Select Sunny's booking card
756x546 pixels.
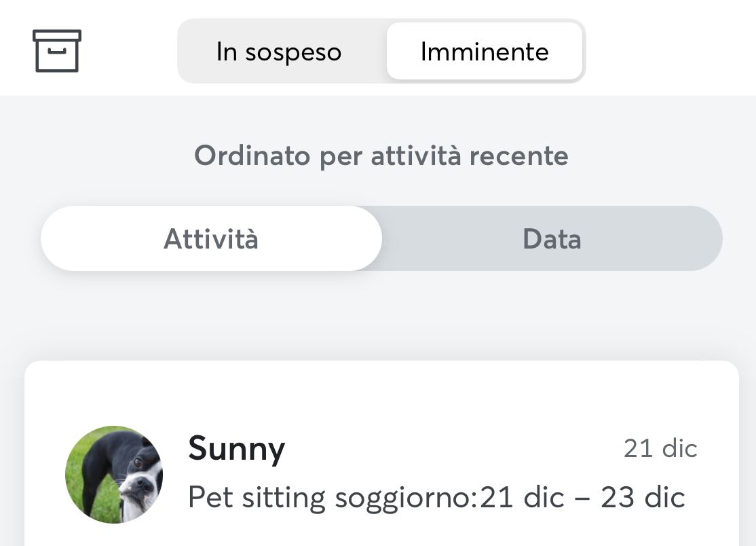point(381,454)
